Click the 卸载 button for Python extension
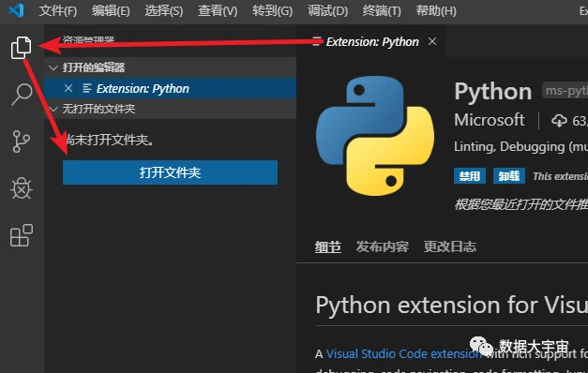 click(509, 176)
